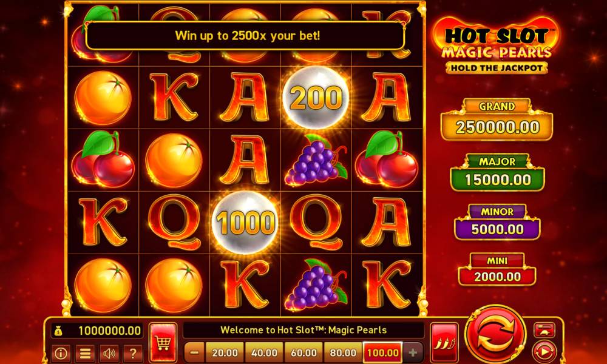Screen dimensions: 607x364
Task: Toggle the turtle spin-speed mode
Action: [x=544, y=330]
